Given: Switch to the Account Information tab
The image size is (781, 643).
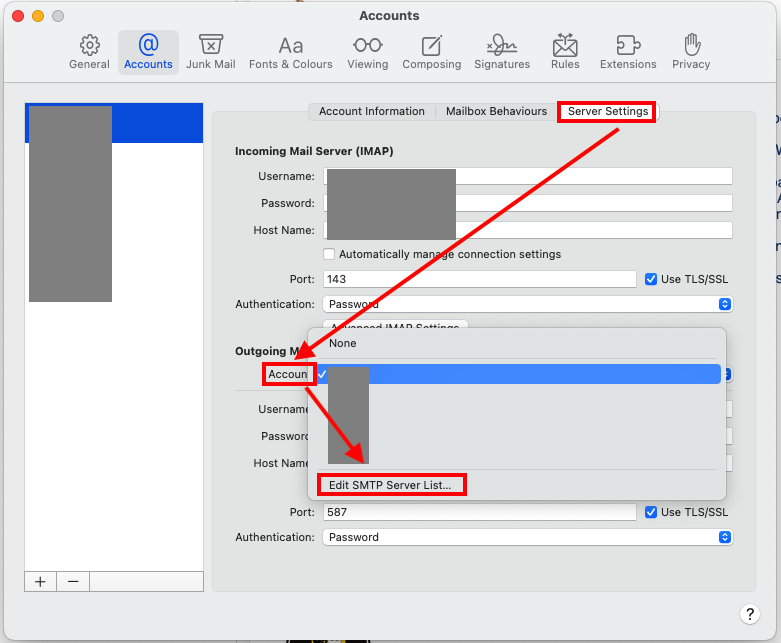Looking at the screenshot, I should click(x=372, y=111).
